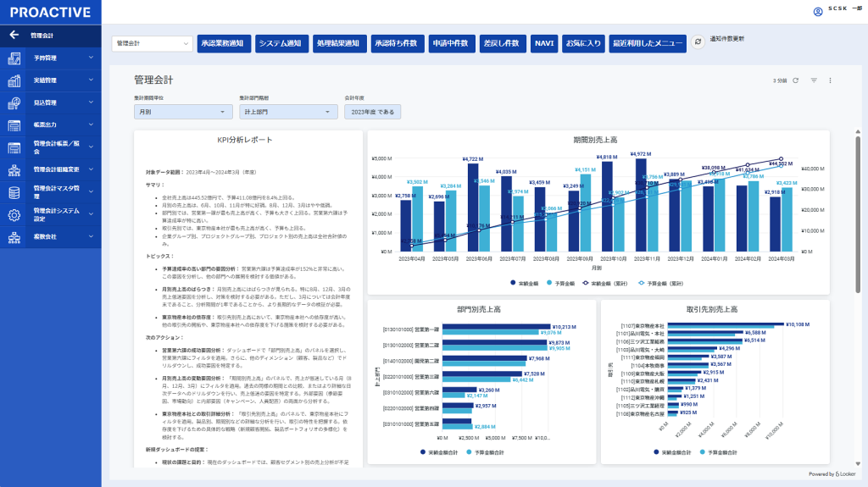Open the 集計部門階層 計上部門 dropdown
The image size is (868, 487).
point(288,112)
